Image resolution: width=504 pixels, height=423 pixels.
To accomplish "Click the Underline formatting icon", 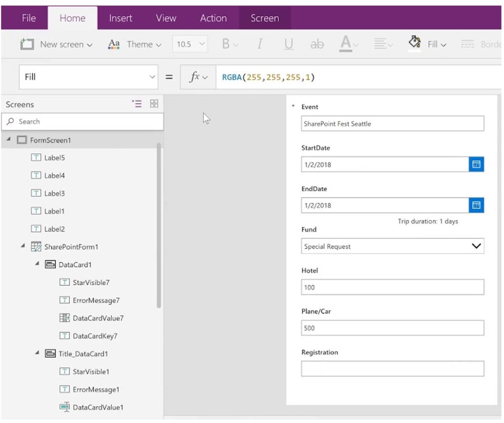I will [289, 44].
